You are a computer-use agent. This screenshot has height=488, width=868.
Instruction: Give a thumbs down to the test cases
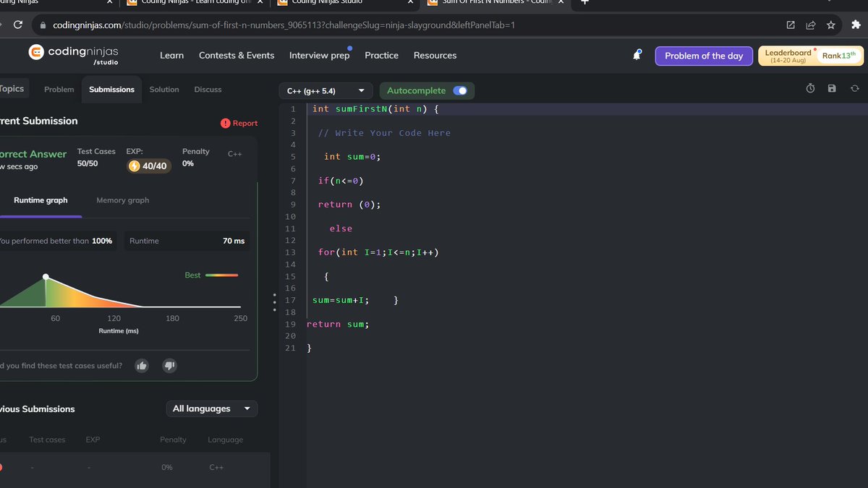169,365
